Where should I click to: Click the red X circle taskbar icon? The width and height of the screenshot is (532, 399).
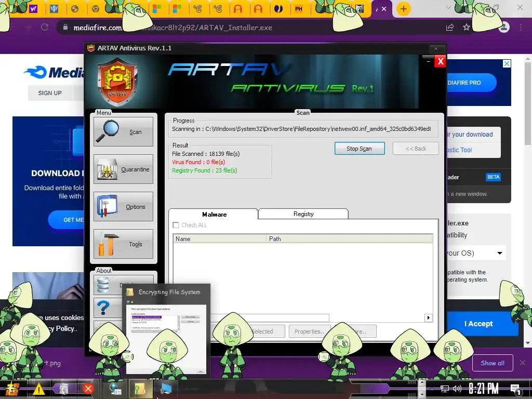[x=88, y=389]
